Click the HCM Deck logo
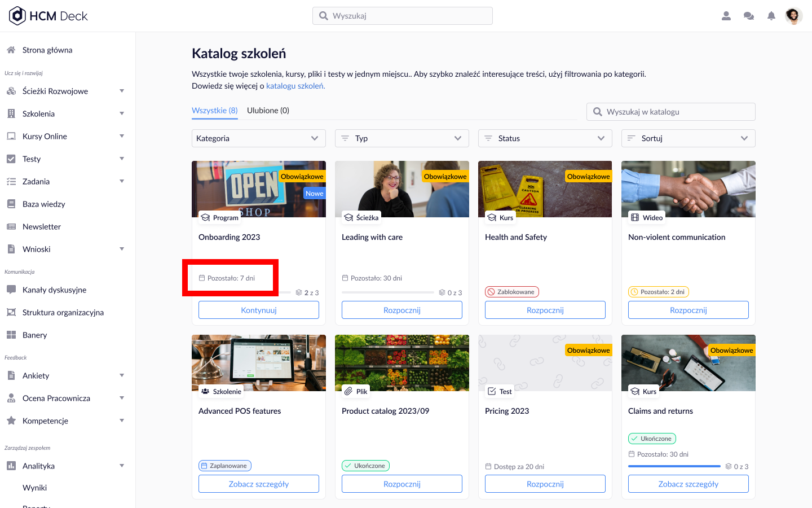The width and height of the screenshot is (812, 508). pos(48,16)
